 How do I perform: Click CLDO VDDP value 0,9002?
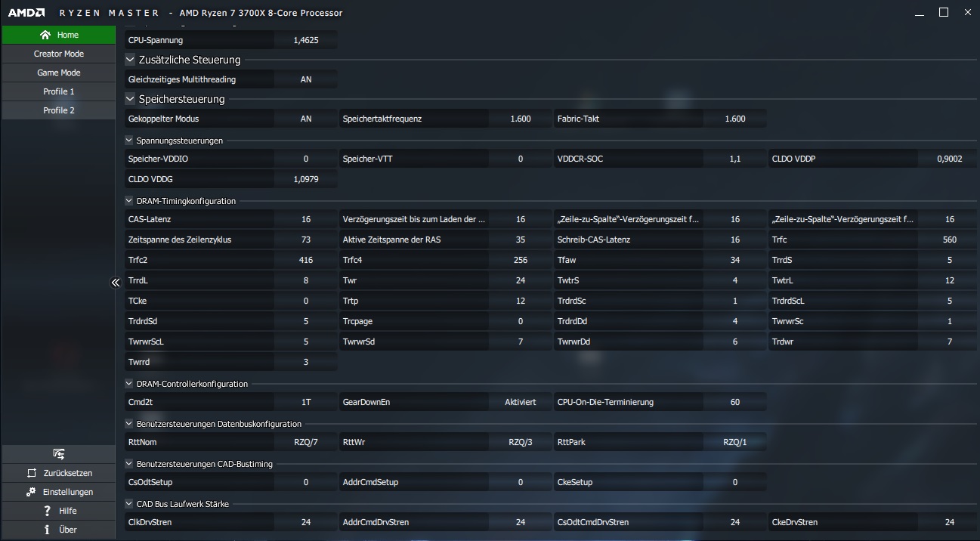[x=950, y=159]
